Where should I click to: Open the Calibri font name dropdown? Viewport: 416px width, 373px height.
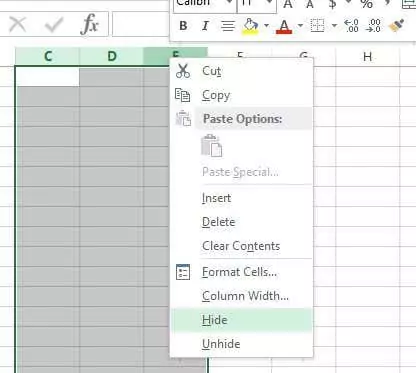(229, 3)
